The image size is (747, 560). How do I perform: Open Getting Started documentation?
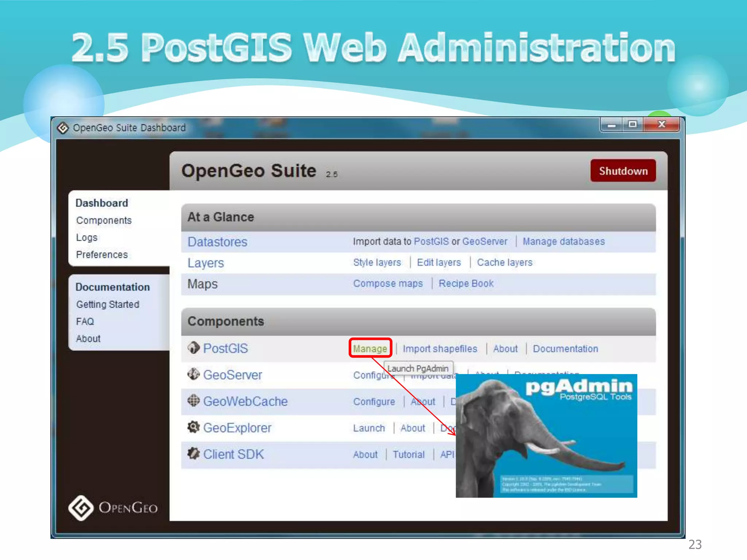click(108, 304)
